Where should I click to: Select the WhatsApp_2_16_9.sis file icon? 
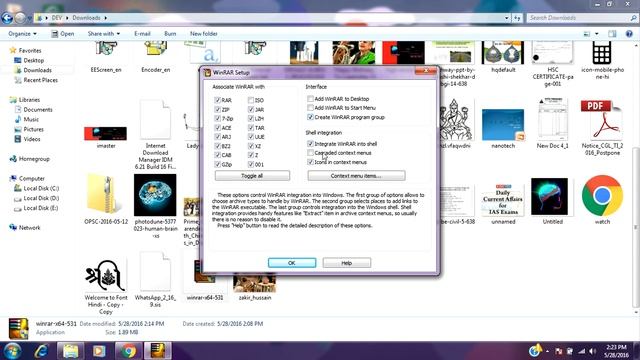[155, 271]
